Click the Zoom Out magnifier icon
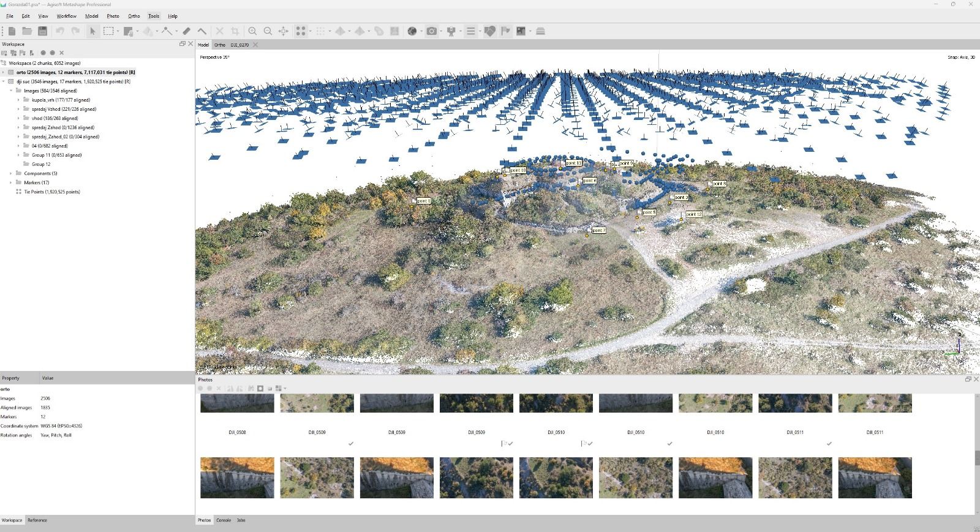The height and width of the screenshot is (532, 980). point(268,31)
